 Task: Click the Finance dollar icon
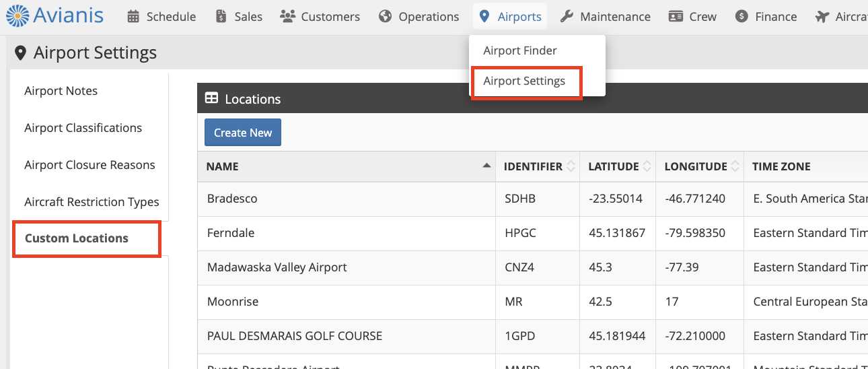(x=742, y=17)
